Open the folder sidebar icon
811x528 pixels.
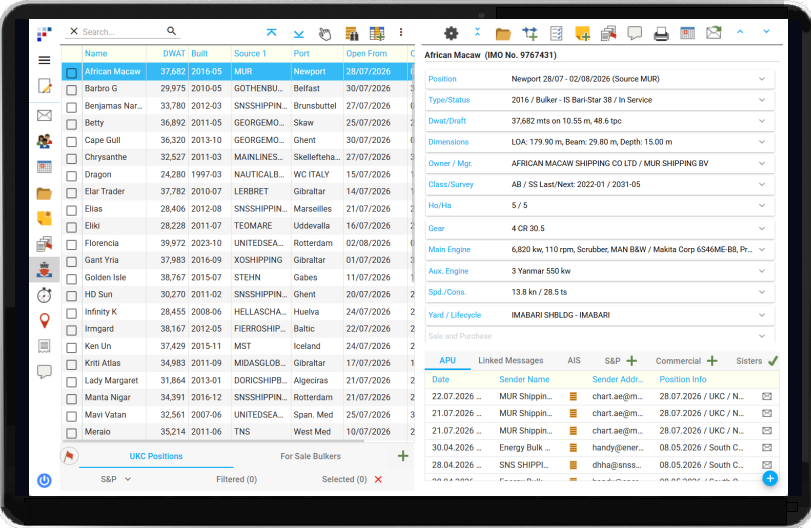[44, 193]
